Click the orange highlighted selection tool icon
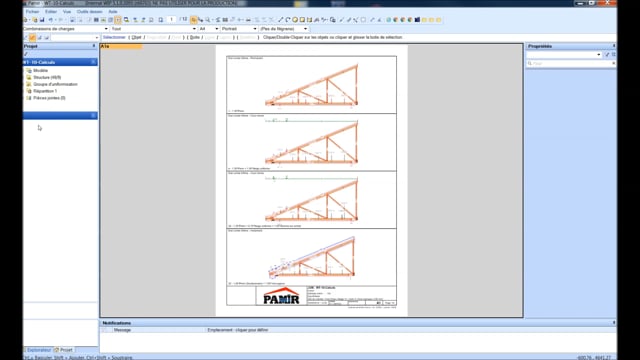 tap(193, 20)
